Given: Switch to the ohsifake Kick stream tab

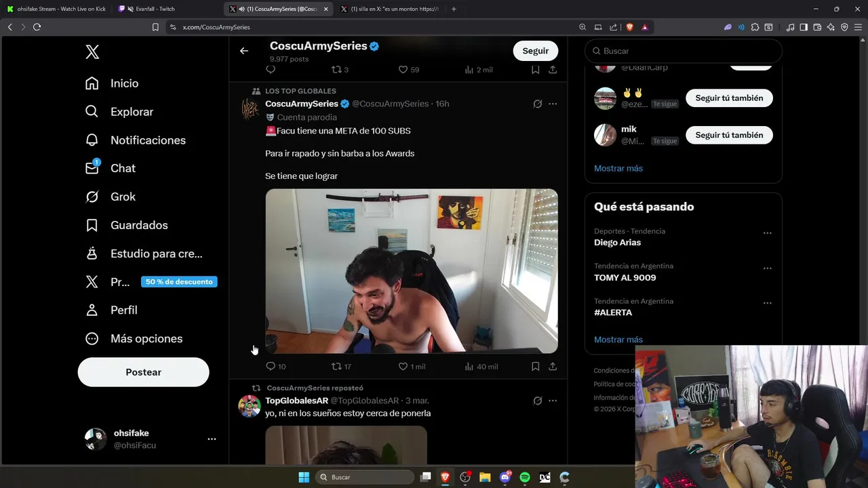Looking at the screenshot, I should pyautogui.click(x=56, y=9).
